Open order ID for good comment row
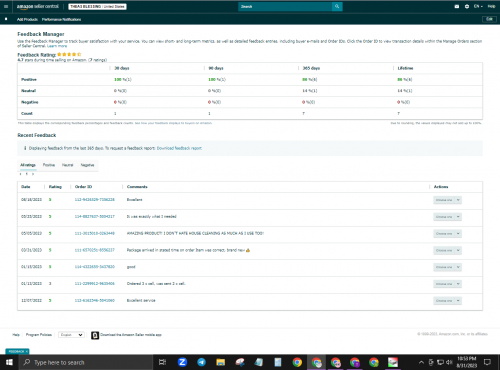 (x=95, y=267)
